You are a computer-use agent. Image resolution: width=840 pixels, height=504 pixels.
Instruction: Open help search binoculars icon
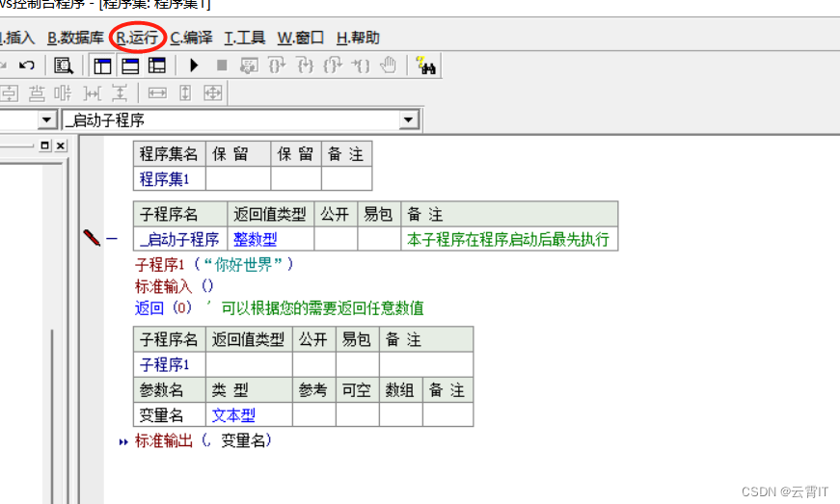(x=426, y=66)
